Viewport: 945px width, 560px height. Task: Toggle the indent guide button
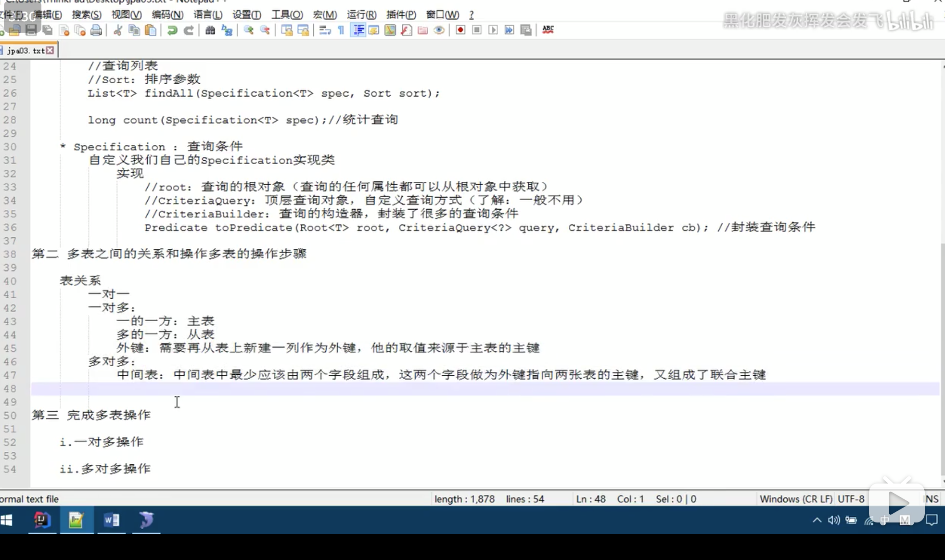358,30
